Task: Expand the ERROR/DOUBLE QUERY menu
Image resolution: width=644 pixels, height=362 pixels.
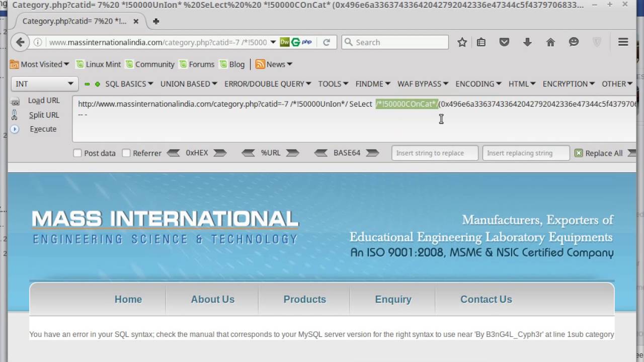Action: [268, 84]
